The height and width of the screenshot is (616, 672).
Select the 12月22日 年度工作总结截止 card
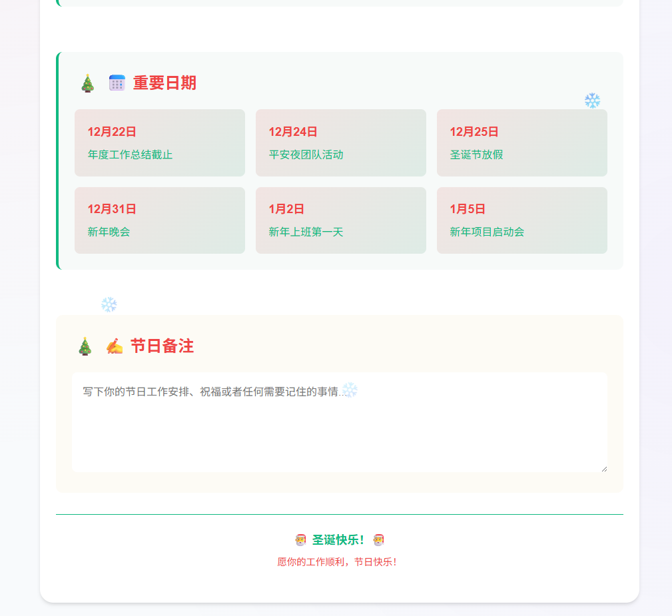click(159, 143)
